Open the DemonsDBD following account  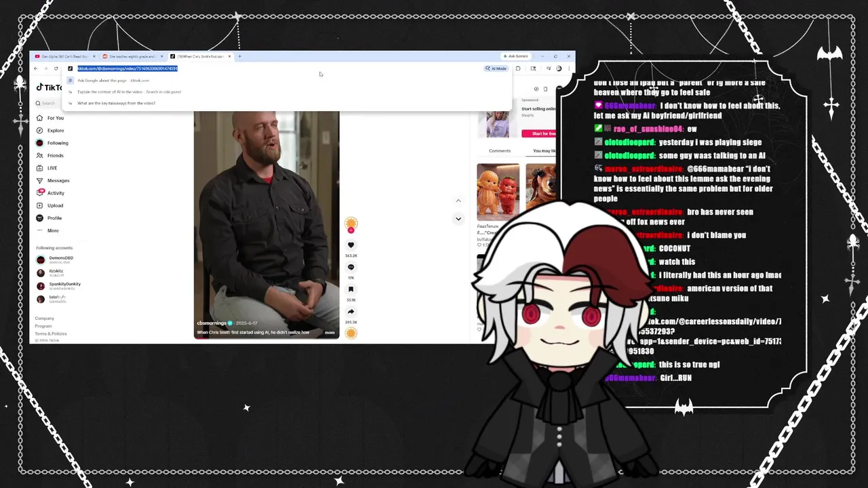pyautogui.click(x=55, y=260)
